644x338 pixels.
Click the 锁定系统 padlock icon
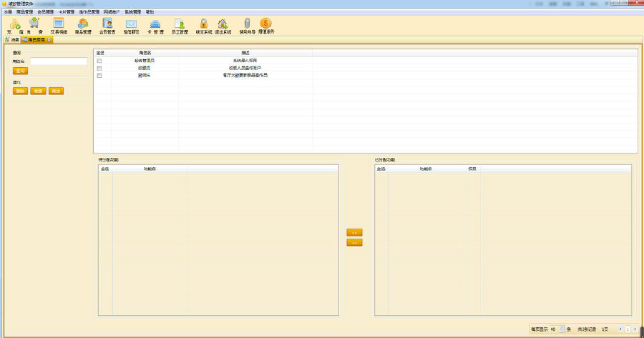pos(204,24)
